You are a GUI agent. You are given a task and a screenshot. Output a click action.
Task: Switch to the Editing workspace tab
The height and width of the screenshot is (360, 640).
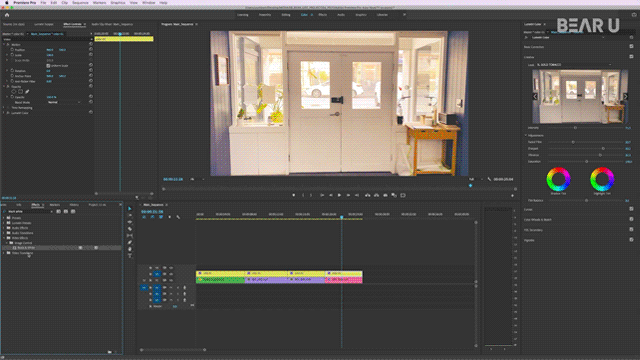[x=286, y=15]
